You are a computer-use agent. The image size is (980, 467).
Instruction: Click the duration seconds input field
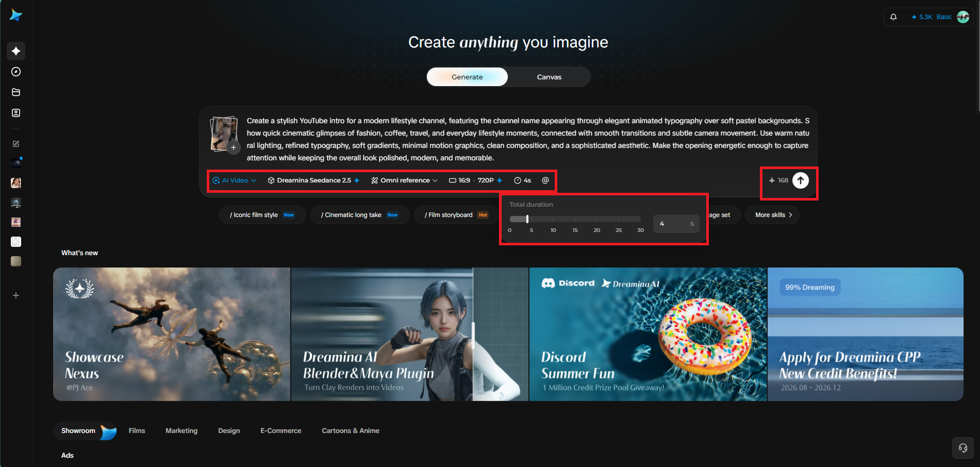click(x=676, y=224)
